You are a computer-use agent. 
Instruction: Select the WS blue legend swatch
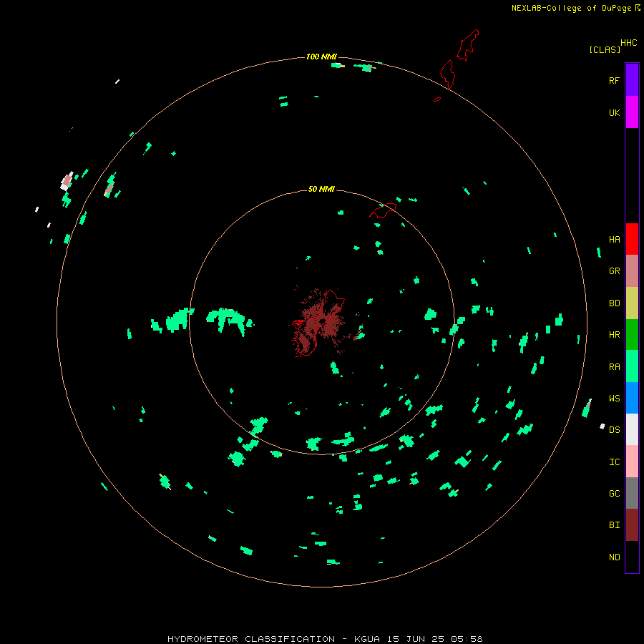point(632,398)
